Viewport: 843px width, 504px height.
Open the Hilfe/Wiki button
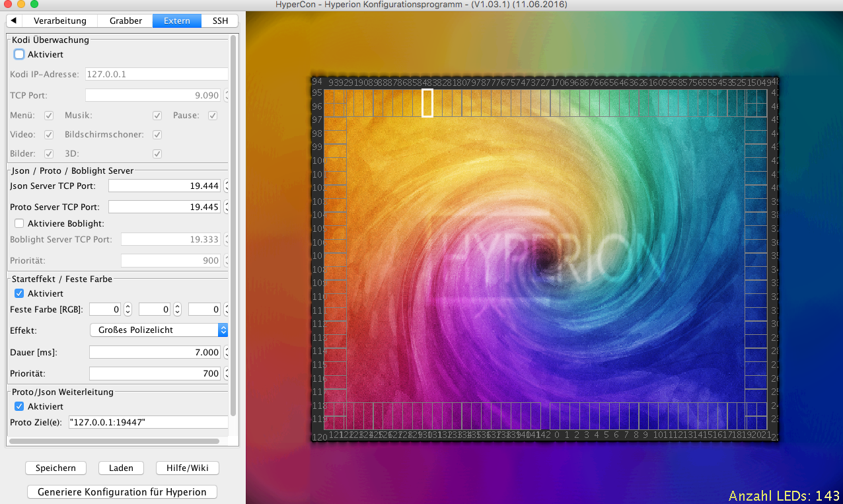188,468
